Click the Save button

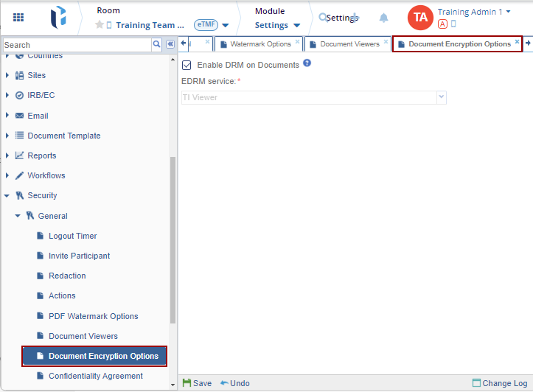[197, 383]
